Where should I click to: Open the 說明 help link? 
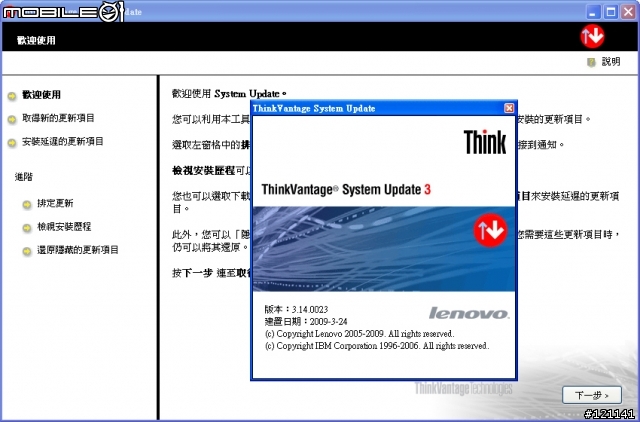(611, 62)
